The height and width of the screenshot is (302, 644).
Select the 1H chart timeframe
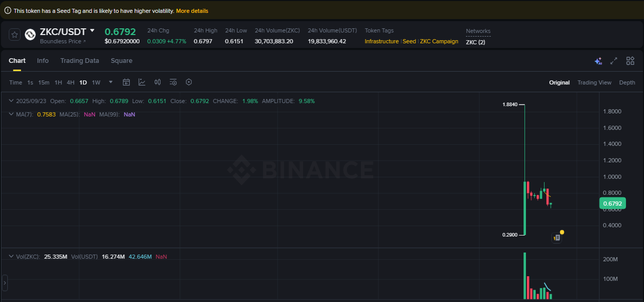tap(58, 82)
